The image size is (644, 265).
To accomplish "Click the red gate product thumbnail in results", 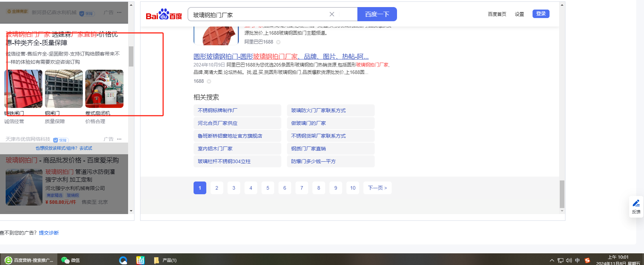I will point(216,35).
